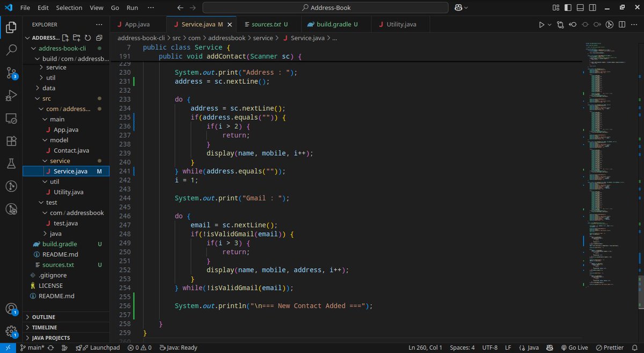644x353 pixels.
Task: Click New Folder icon in Explorer header
Action: click(77, 38)
